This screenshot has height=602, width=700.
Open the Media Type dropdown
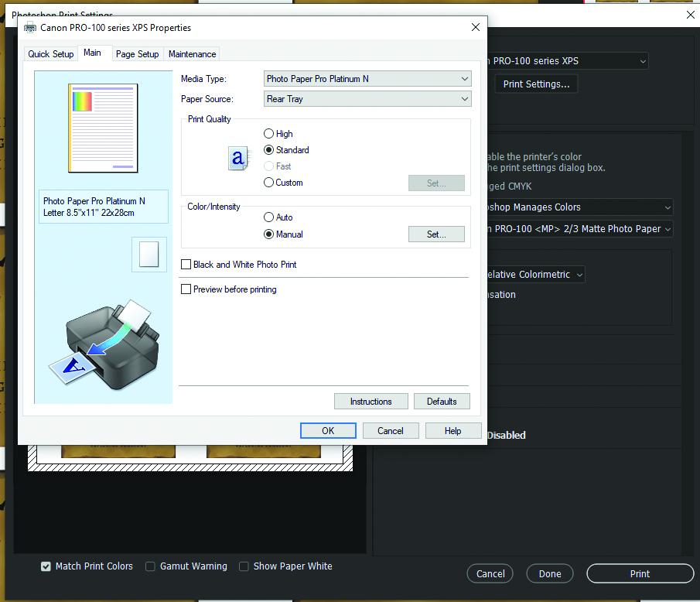(x=367, y=79)
